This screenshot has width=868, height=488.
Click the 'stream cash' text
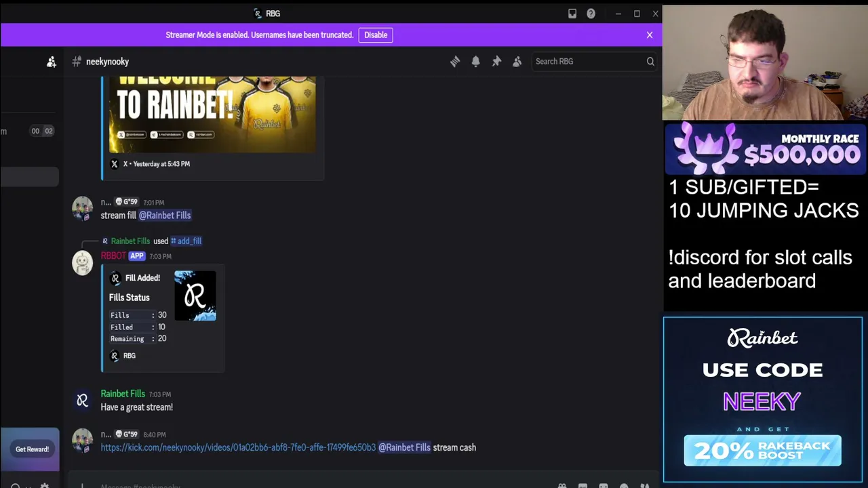pyautogui.click(x=454, y=447)
